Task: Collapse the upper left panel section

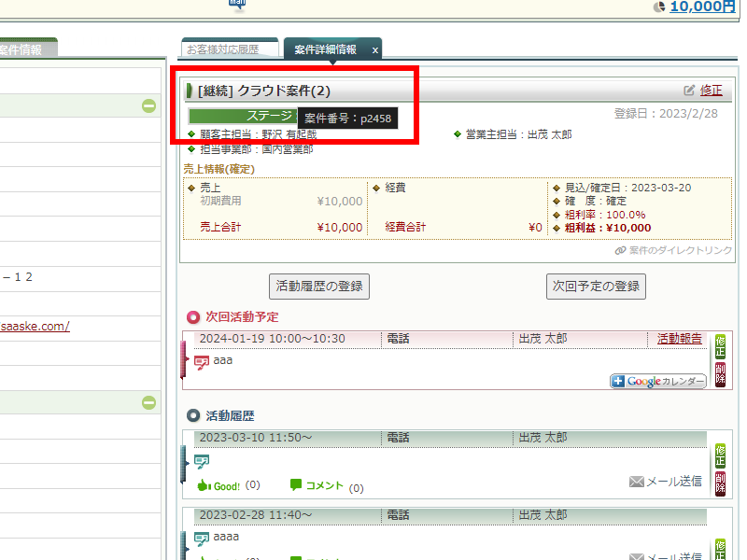Action: 149,105
